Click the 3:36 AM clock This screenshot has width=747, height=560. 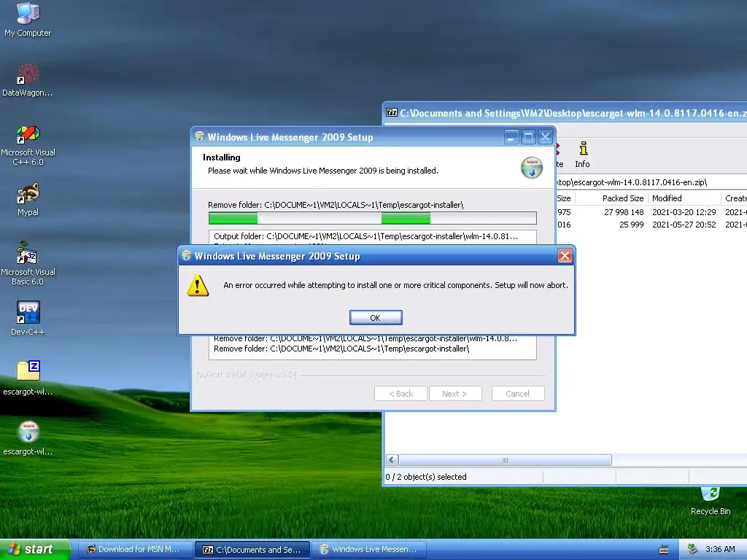(x=720, y=550)
